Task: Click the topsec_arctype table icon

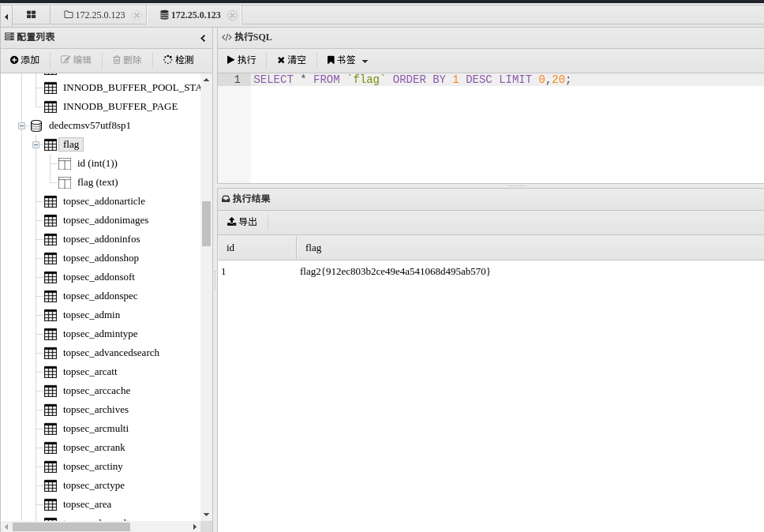Action: (51, 485)
